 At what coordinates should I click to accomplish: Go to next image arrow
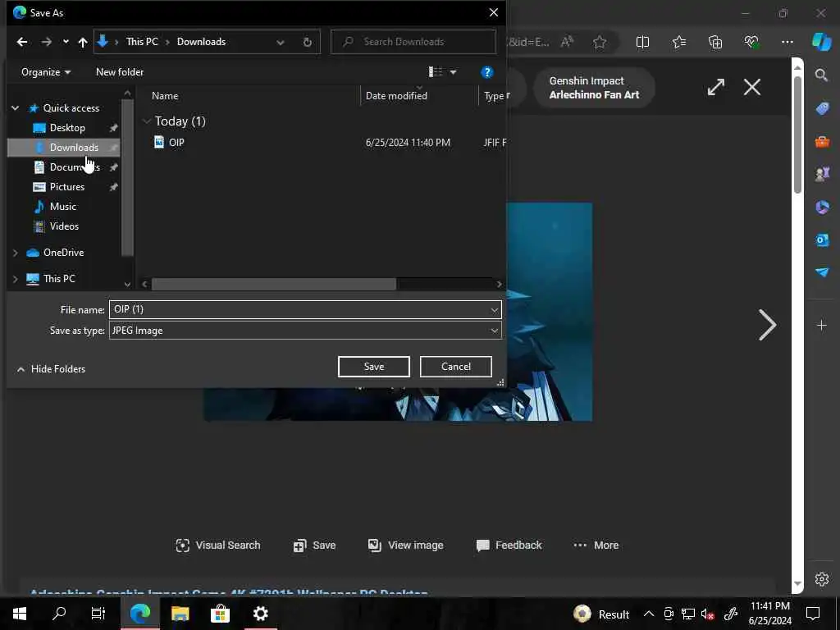pyautogui.click(x=767, y=325)
